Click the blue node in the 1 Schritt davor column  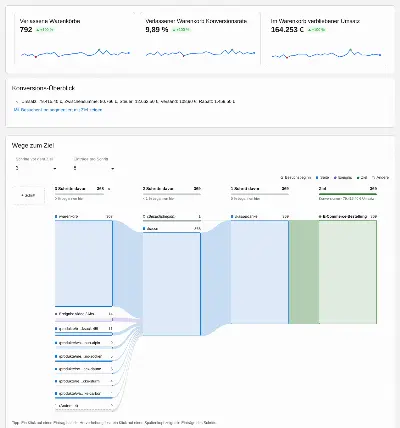tap(260, 272)
